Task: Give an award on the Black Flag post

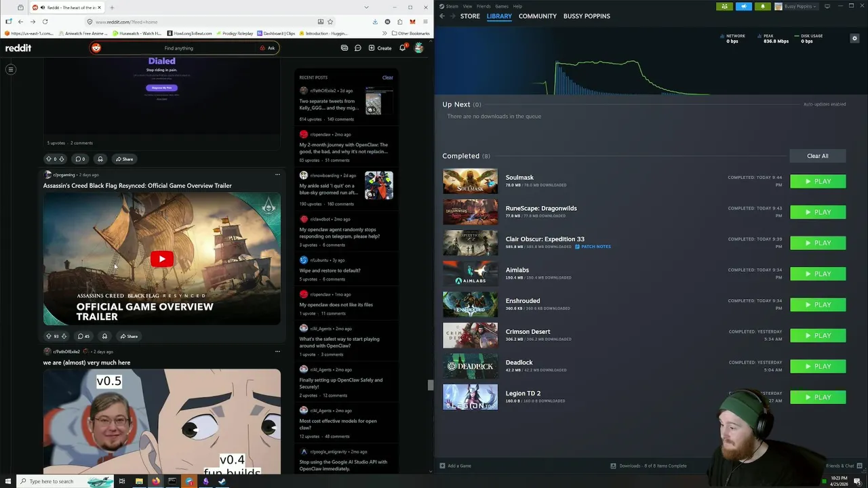Action: coord(104,336)
